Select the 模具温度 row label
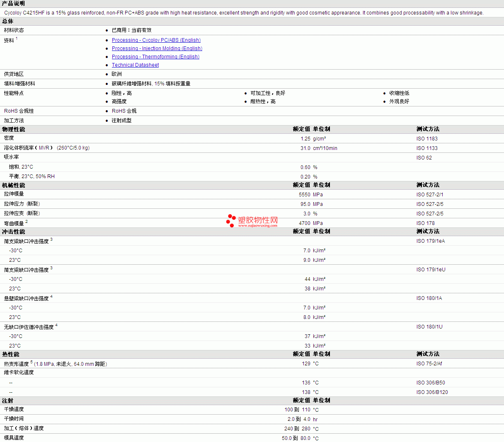Image resolution: width=504 pixels, height=442 pixels. [x=14, y=438]
